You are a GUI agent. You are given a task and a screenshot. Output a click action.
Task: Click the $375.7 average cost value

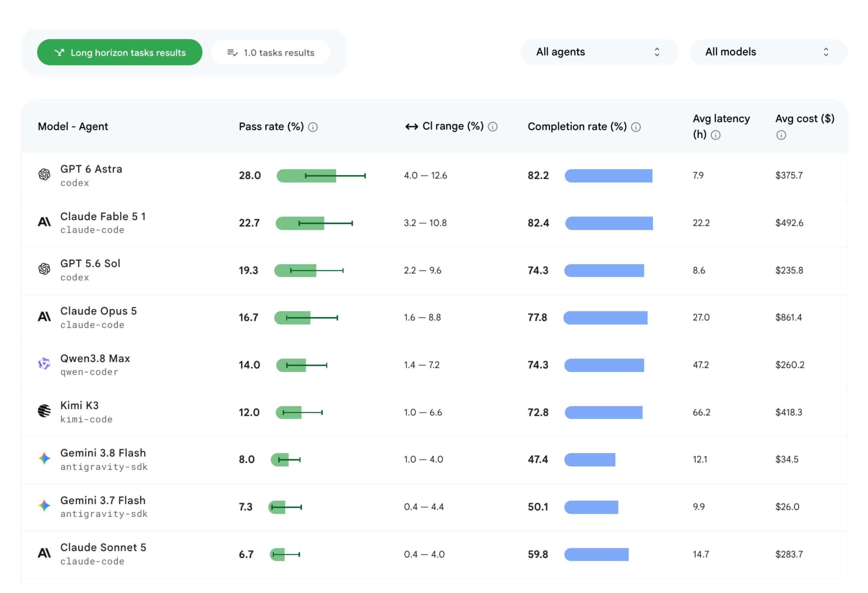[789, 175]
